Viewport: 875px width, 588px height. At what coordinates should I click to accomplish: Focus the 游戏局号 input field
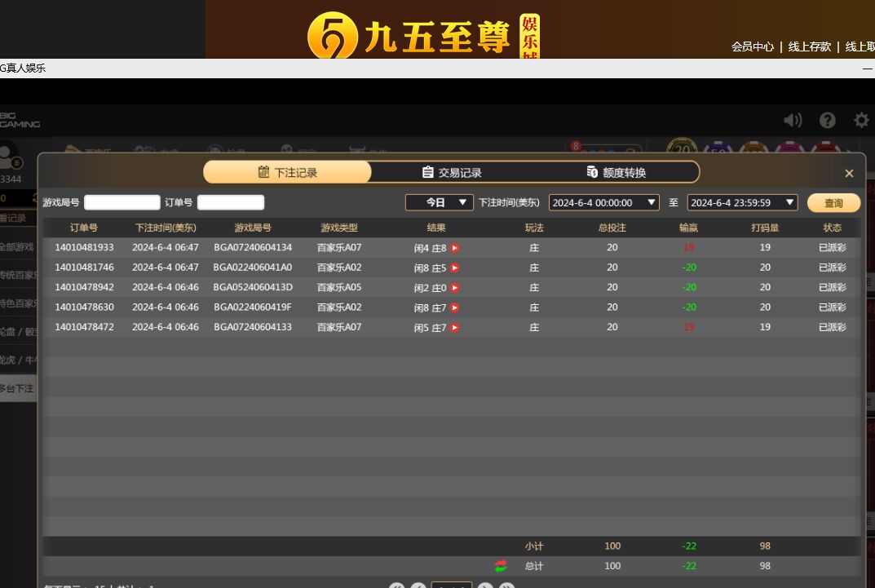tap(122, 202)
